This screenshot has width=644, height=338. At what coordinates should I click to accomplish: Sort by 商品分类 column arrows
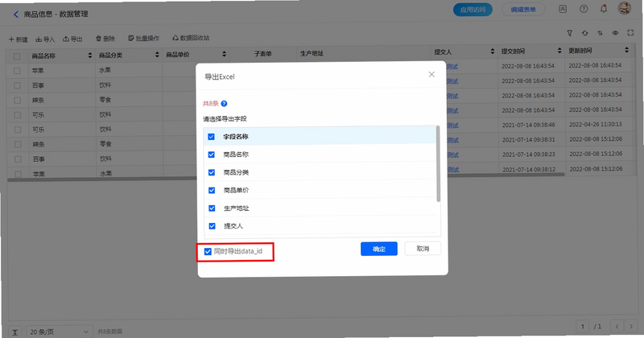pyautogui.click(x=157, y=55)
